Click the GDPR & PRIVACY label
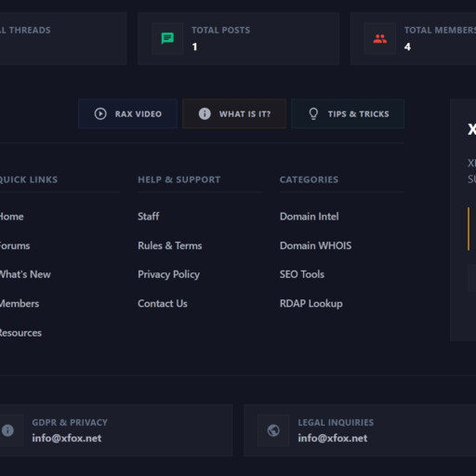This screenshot has height=476, width=476. (x=70, y=422)
